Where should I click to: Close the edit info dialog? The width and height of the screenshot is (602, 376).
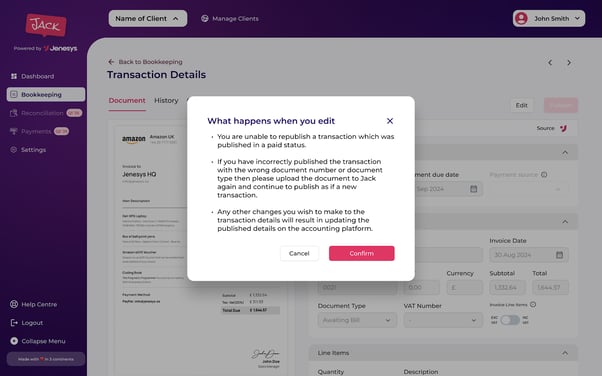coord(390,121)
